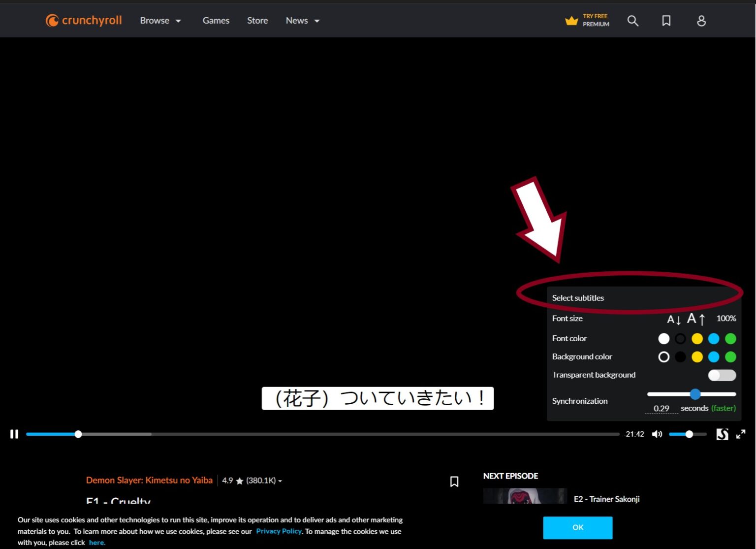
Task: Expand the News dropdown menu
Action: coord(303,21)
